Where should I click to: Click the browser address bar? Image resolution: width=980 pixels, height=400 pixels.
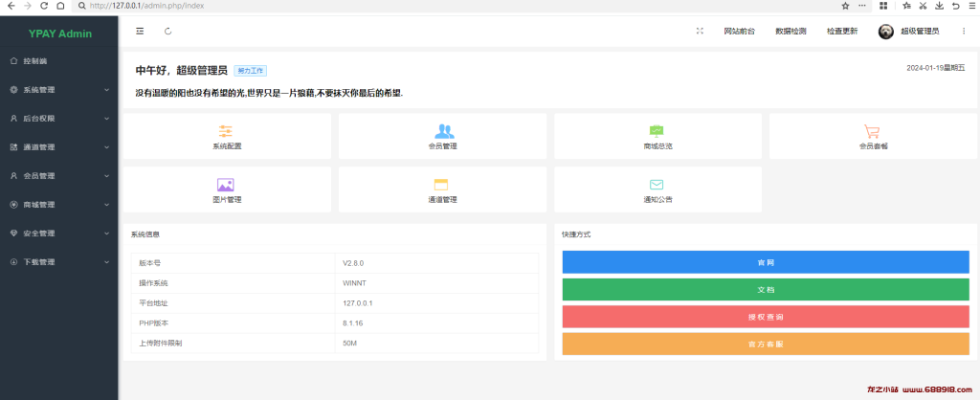tap(431, 6)
